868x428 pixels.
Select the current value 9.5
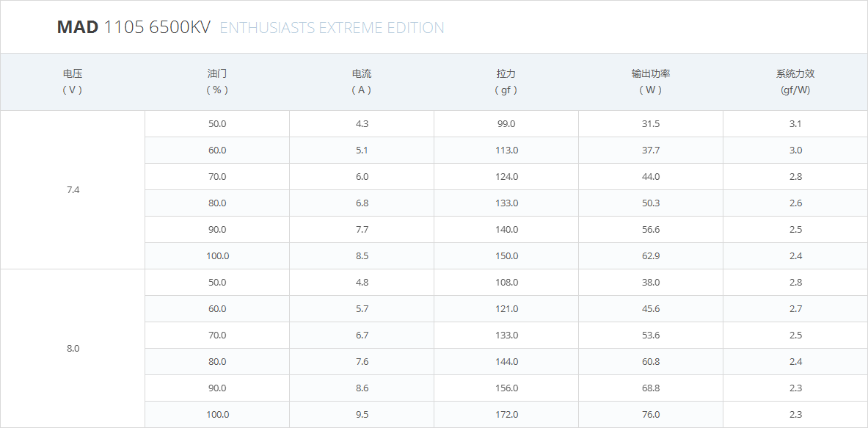(x=362, y=414)
